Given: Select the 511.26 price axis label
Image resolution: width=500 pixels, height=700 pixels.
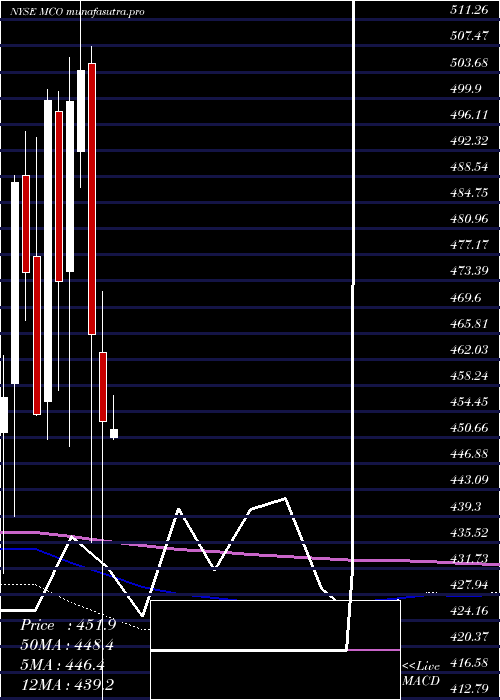Looking at the screenshot, I should 469,9.
